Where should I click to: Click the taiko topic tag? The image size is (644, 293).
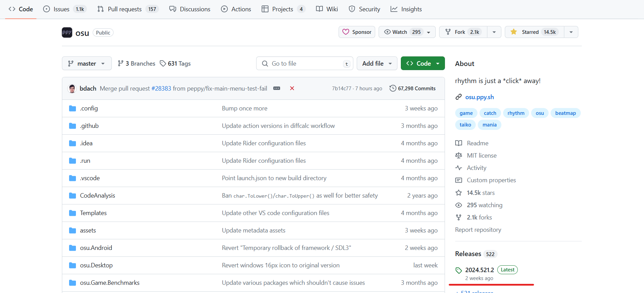(465, 125)
